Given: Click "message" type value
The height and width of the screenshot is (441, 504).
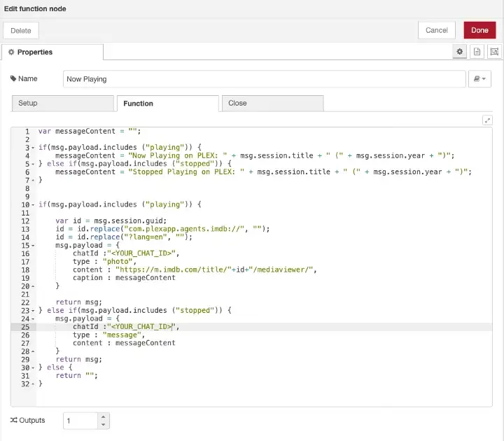Looking at the screenshot, I should [x=122, y=335].
